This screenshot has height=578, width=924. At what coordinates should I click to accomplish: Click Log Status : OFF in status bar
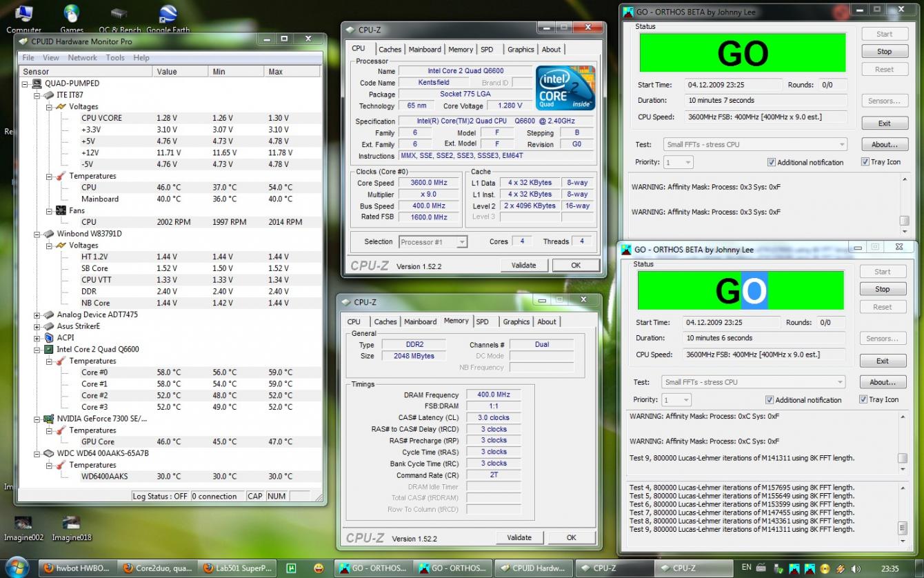(x=161, y=497)
